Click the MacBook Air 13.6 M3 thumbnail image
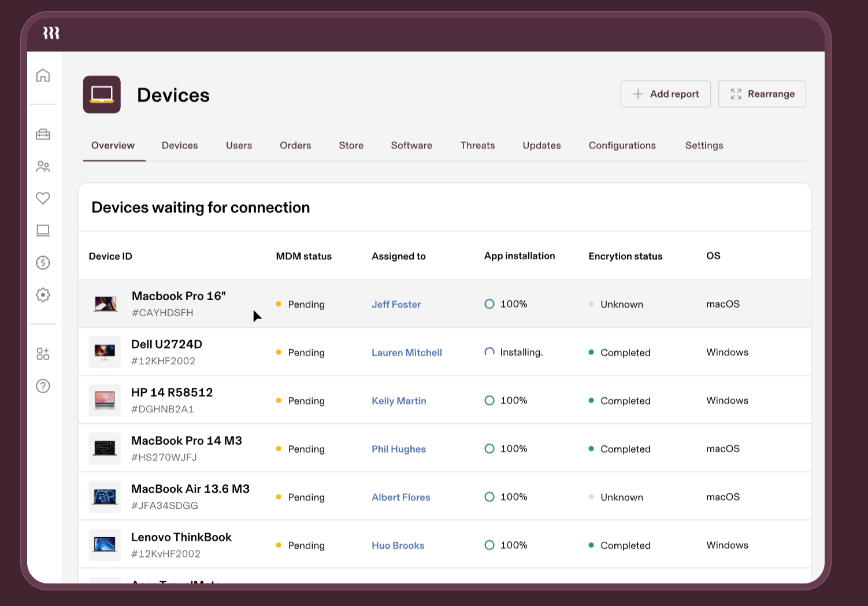868x606 pixels. (x=105, y=496)
